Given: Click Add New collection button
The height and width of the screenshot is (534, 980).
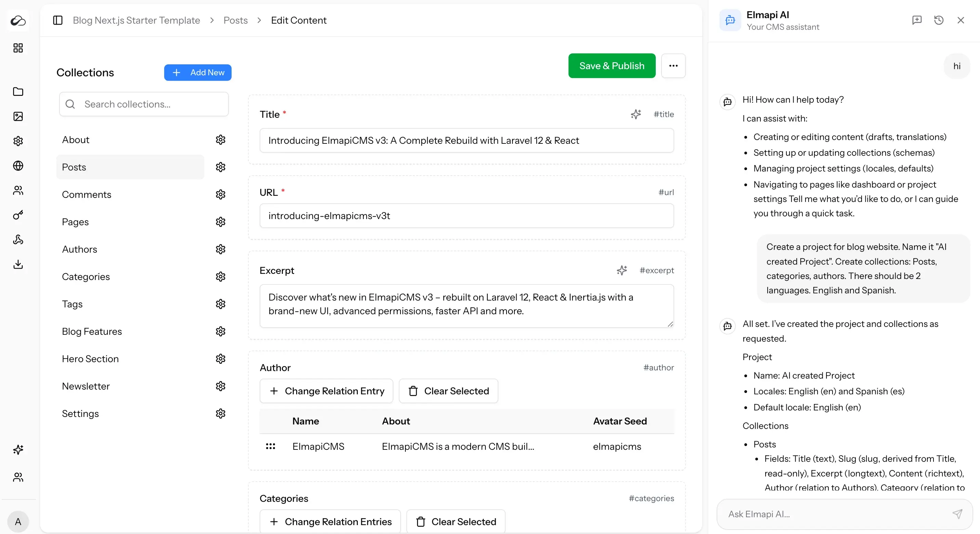Looking at the screenshot, I should [198, 73].
